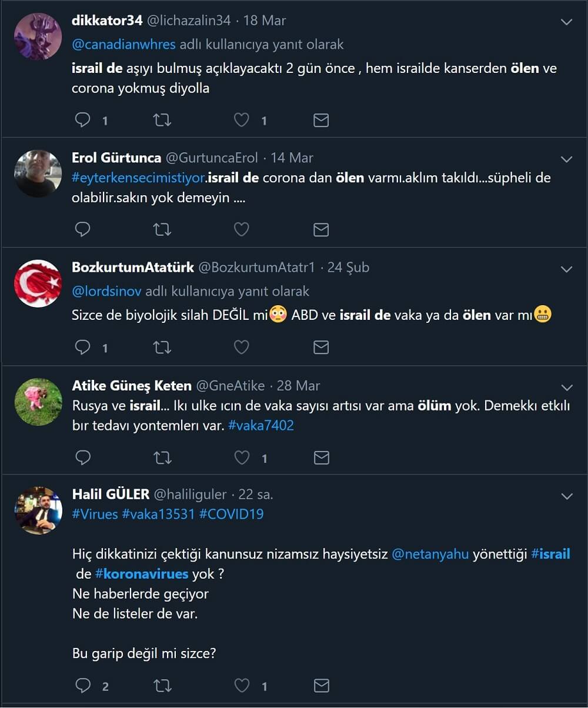
Task: Expand the menu on BozkurtumAtatürk's tweet
Action: click(x=567, y=269)
